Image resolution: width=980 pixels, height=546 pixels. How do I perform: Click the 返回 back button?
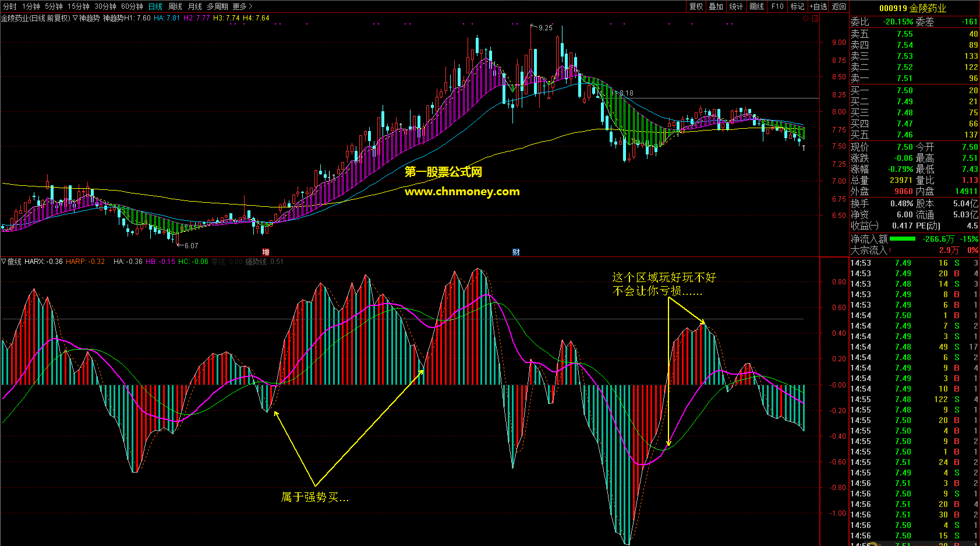tap(839, 6)
